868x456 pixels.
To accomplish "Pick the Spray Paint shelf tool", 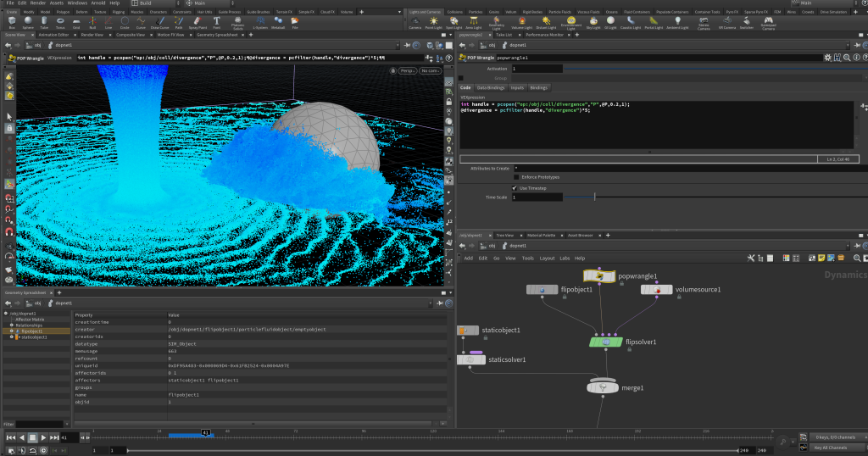I will point(198,22).
